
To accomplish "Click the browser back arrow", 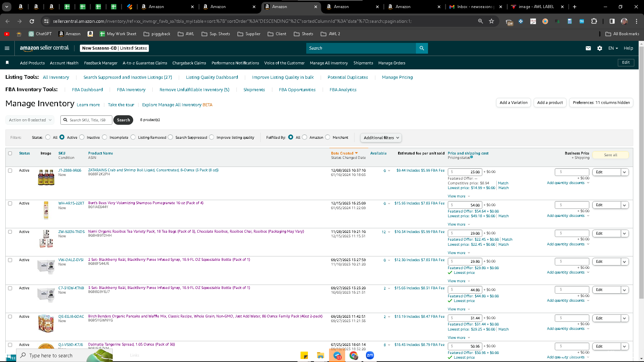I will pyautogui.click(x=8, y=21).
